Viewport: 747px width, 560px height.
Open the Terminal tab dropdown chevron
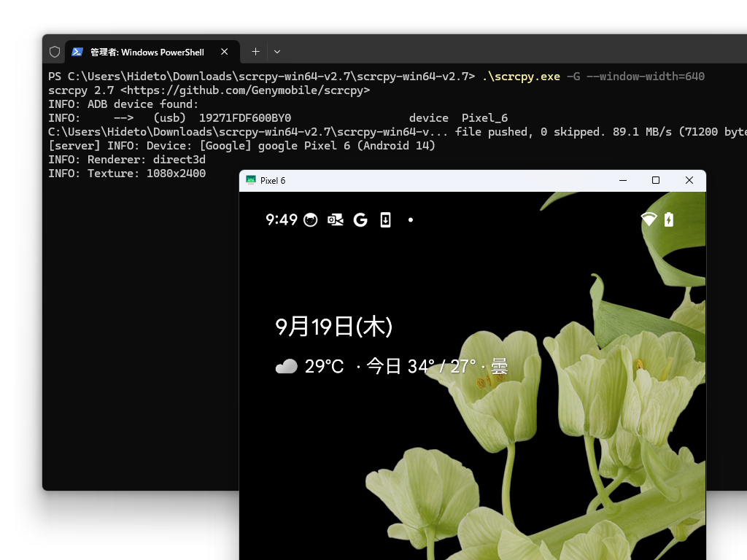tap(276, 51)
